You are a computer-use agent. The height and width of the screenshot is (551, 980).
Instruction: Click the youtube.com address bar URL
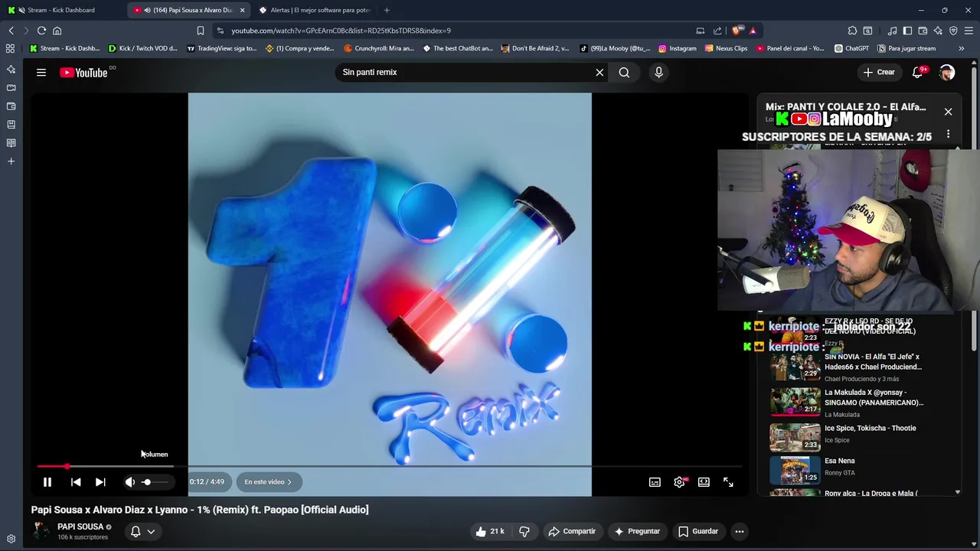pyautogui.click(x=341, y=31)
